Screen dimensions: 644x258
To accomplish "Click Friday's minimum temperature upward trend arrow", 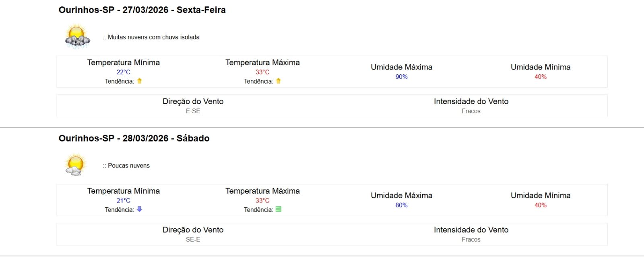I will [x=140, y=81].
